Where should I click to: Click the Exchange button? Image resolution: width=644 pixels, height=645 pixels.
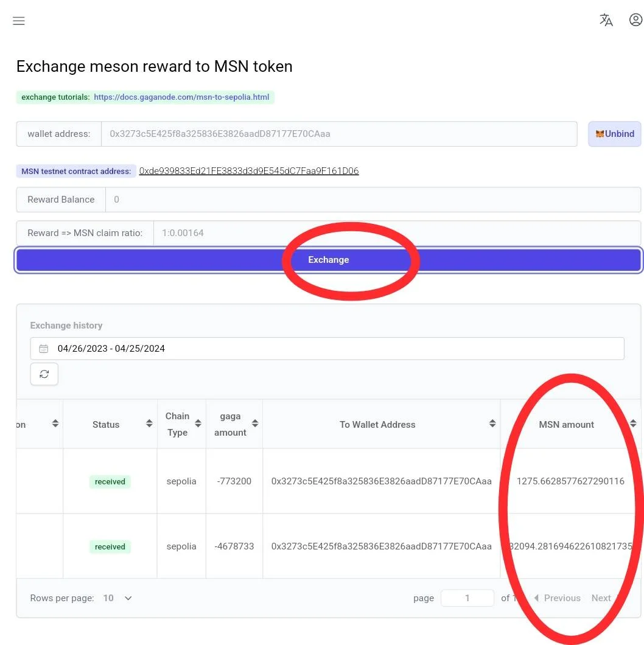point(328,260)
